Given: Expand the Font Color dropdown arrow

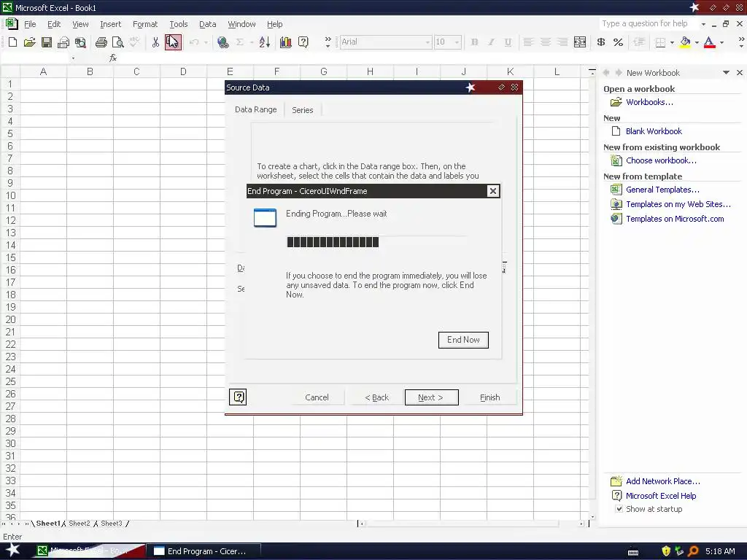Looking at the screenshot, I should tap(721, 42).
